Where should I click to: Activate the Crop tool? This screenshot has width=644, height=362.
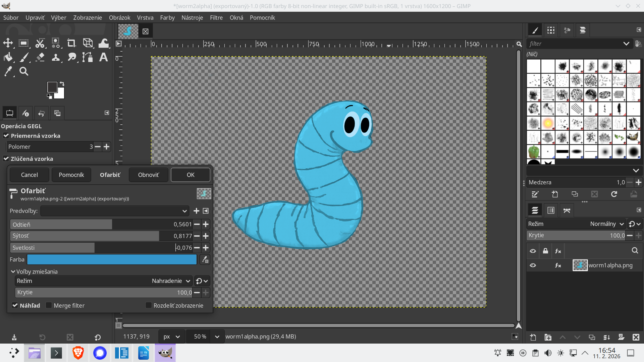(x=71, y=43)
